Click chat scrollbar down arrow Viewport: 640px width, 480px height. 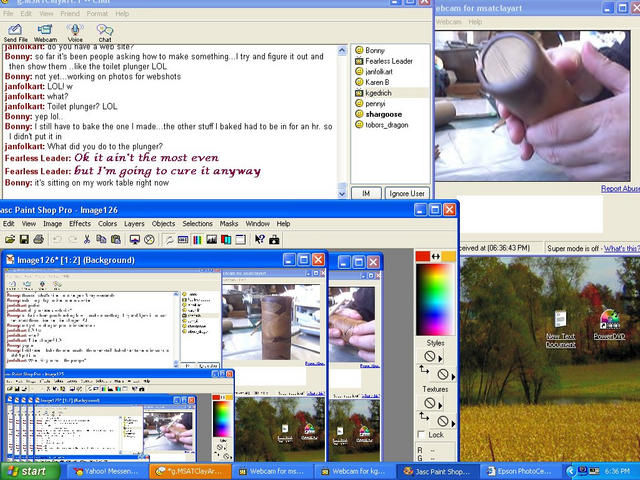(x=342, y=194)
